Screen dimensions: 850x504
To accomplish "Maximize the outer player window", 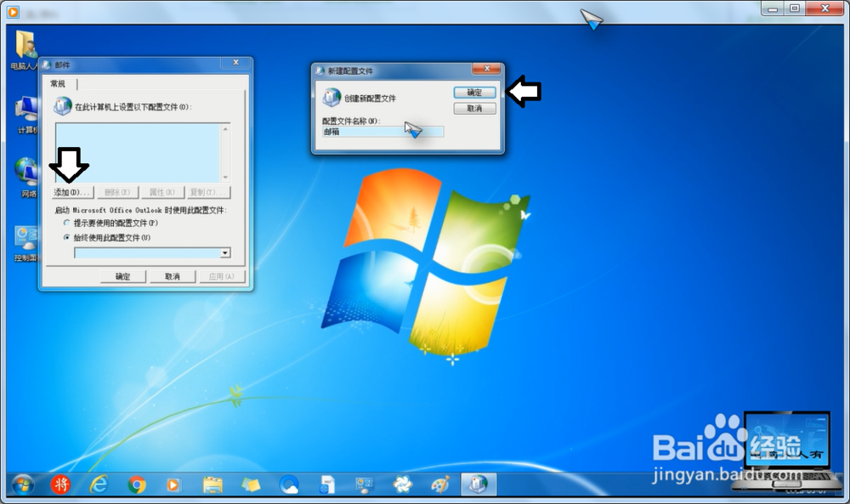I will pyautogui.click(x=795, y=8).
